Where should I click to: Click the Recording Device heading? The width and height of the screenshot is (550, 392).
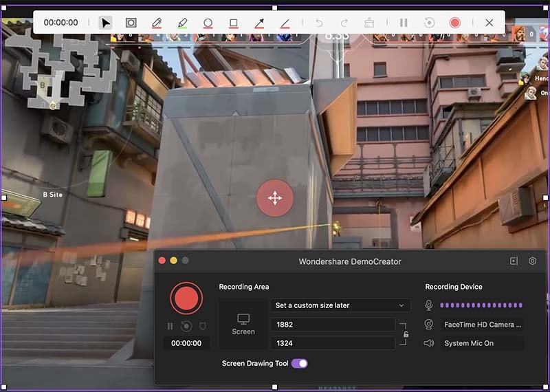454,287
